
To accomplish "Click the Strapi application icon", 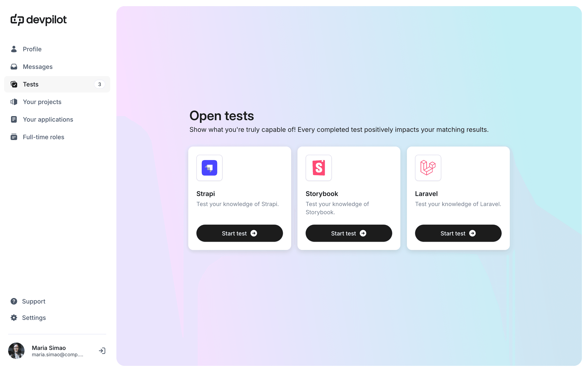I will tap(209, 168).
